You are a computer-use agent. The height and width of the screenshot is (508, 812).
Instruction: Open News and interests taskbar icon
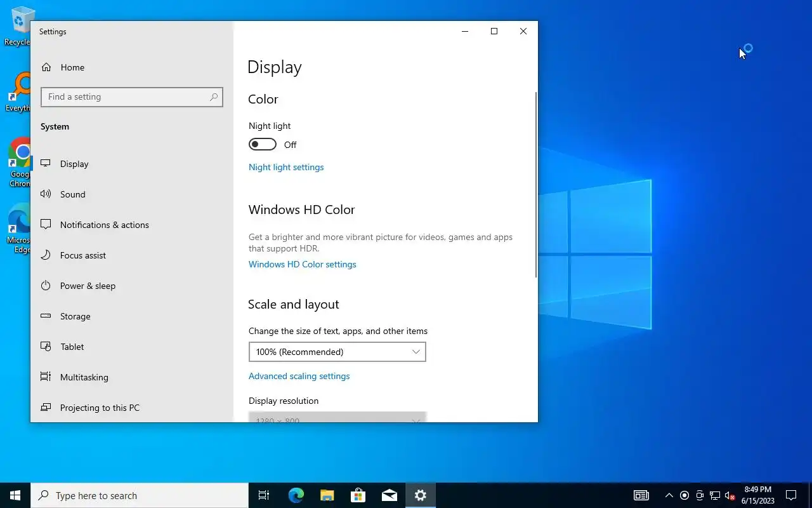coord(641,495)
